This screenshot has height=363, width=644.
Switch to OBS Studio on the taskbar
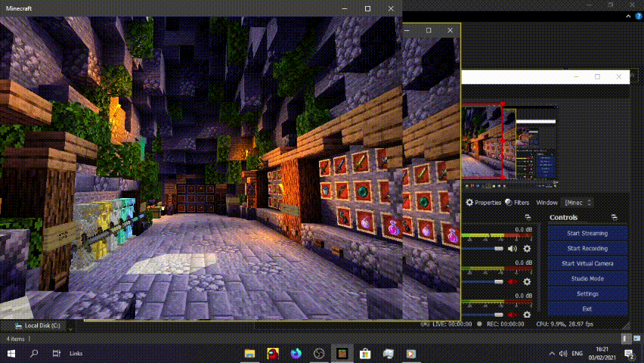pos(319,353)
